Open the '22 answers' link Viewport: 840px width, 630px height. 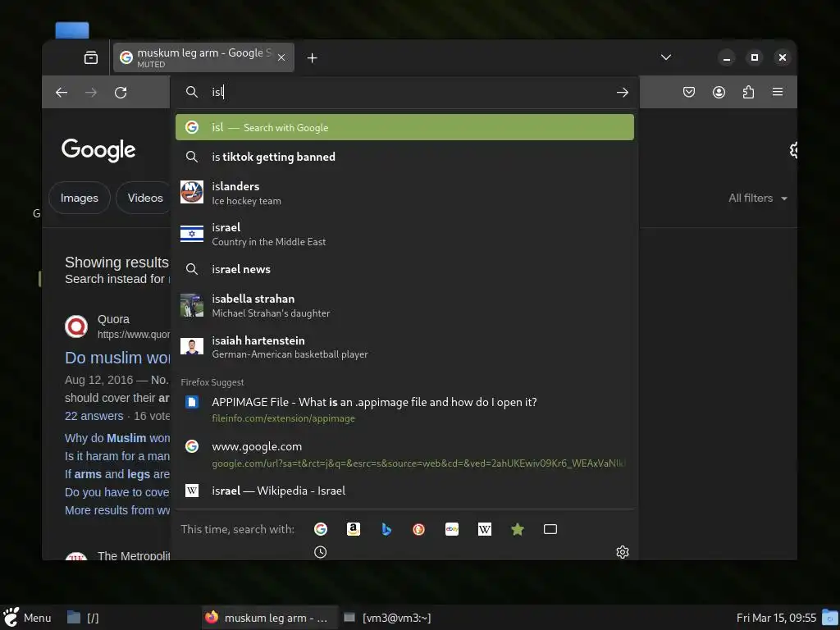click(94, 416)
